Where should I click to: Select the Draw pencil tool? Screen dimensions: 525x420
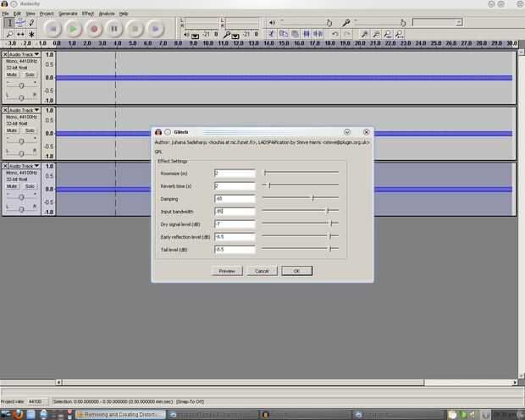pyautogui.click(x=31, y=23)
